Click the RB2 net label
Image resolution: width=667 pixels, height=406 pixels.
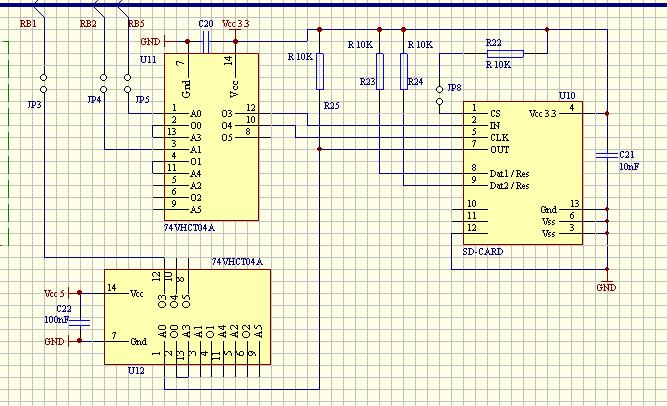point(88,23)
